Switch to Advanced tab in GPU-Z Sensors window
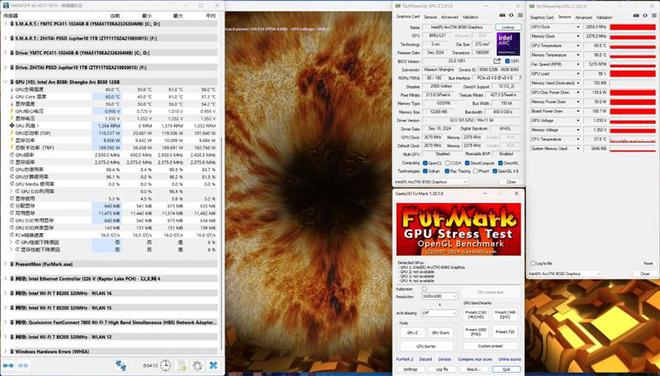The height and width of the screenshot is (376, 660). [583, 17]
